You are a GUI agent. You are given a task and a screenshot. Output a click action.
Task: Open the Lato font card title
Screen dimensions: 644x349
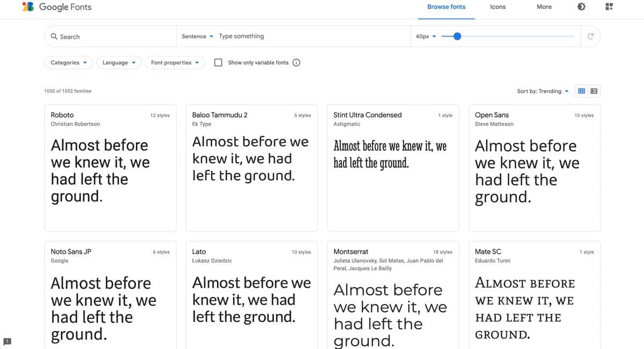coord(199,251)
